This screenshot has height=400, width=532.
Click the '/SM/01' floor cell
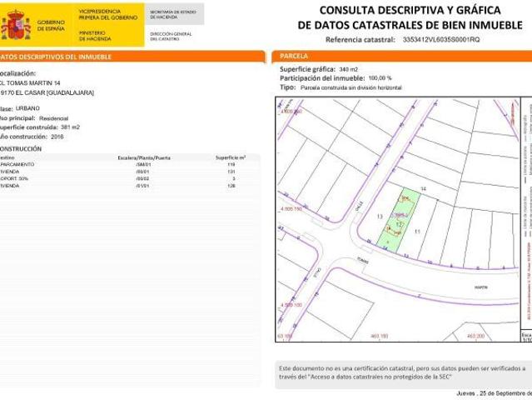(x=142, y=165)
